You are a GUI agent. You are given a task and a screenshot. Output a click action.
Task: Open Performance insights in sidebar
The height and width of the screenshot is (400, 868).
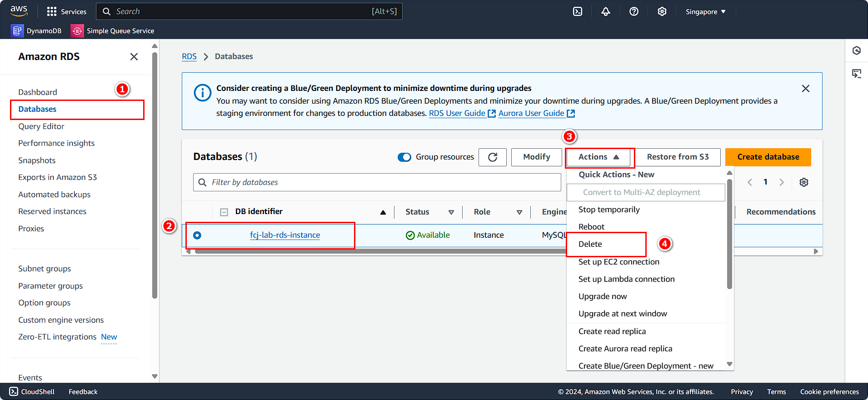[x=56, y=143]
